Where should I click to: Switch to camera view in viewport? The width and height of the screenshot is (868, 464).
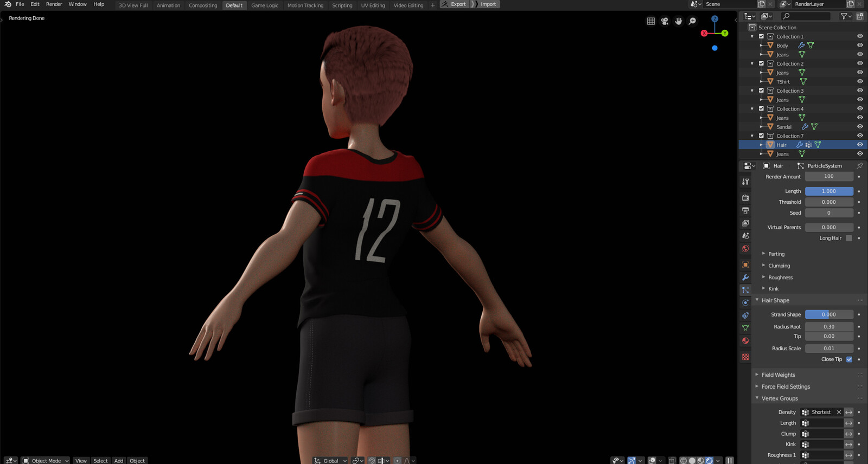click(x=665, y=21)
